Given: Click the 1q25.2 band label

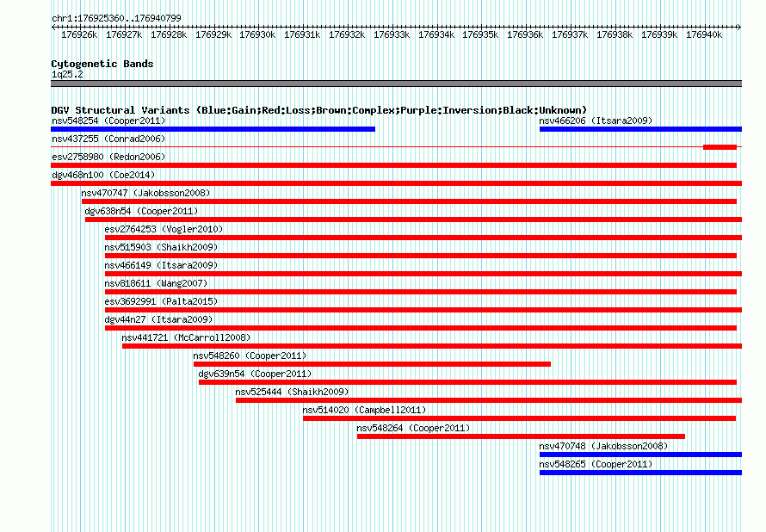Looking at the screenshot, I should (67, 74).
